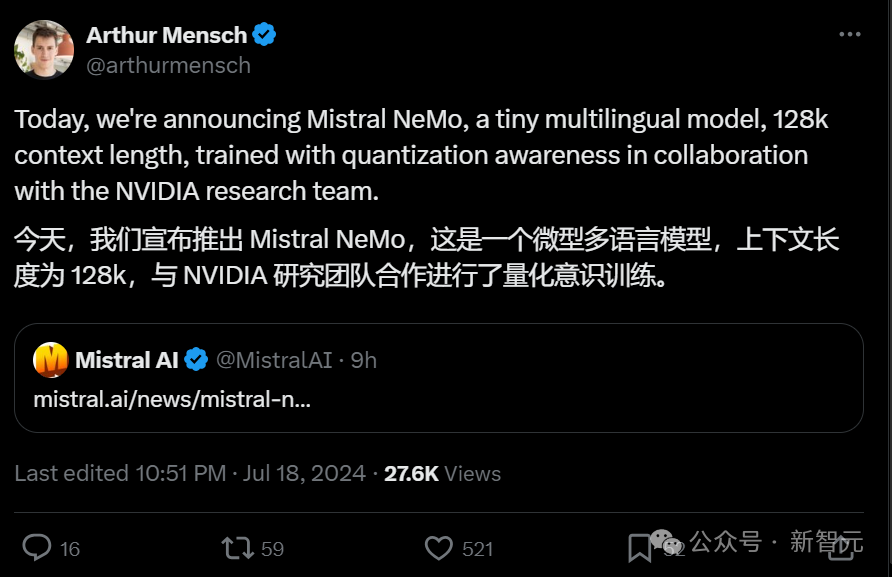Click the Mistral AI orange logo avatar
This screenshot has height=577, width=892.
coord(51,360)
